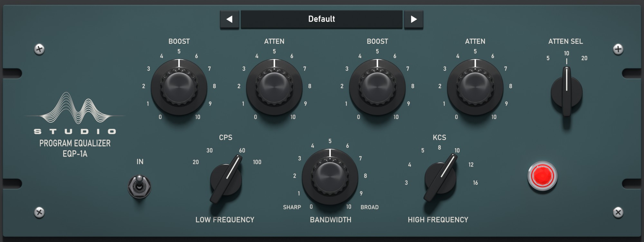Click the high frequency ATTEN knob
The height and width of the screenshot is (242, 644).
tap(475, 87)
